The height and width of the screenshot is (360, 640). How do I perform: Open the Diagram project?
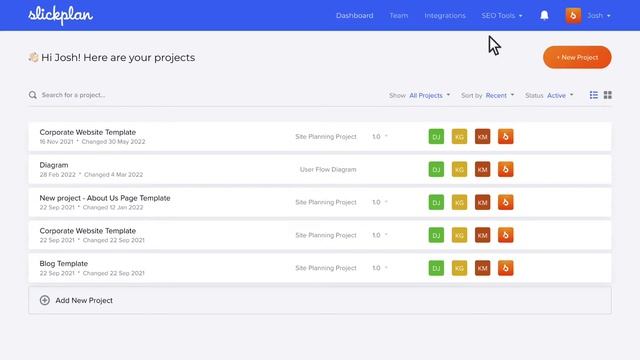pos(54,165)
